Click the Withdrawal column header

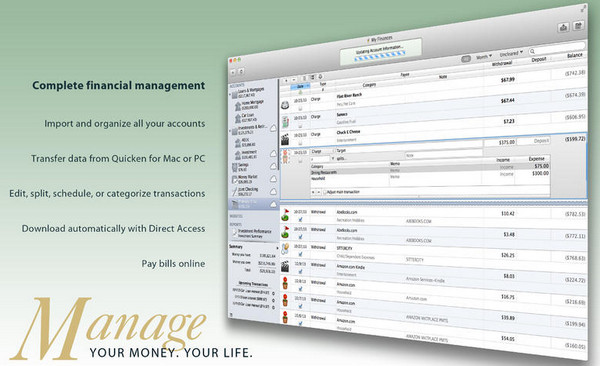click(502, 64)
